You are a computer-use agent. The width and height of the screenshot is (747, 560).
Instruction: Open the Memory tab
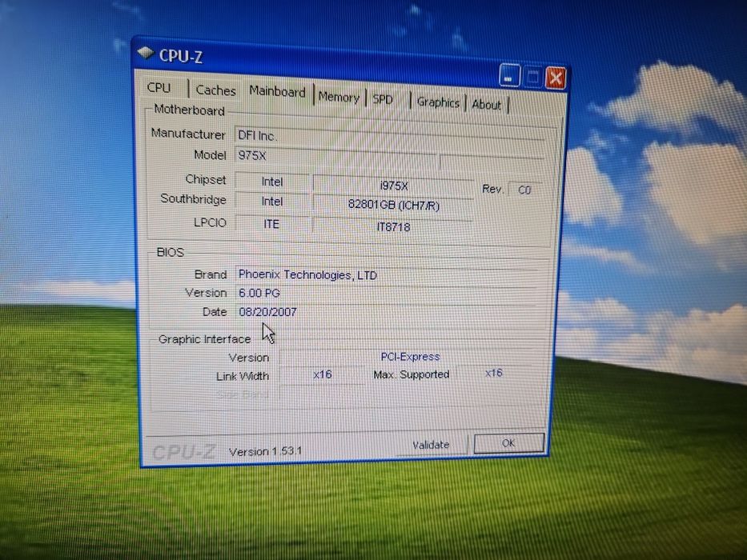tap(339, 97)
